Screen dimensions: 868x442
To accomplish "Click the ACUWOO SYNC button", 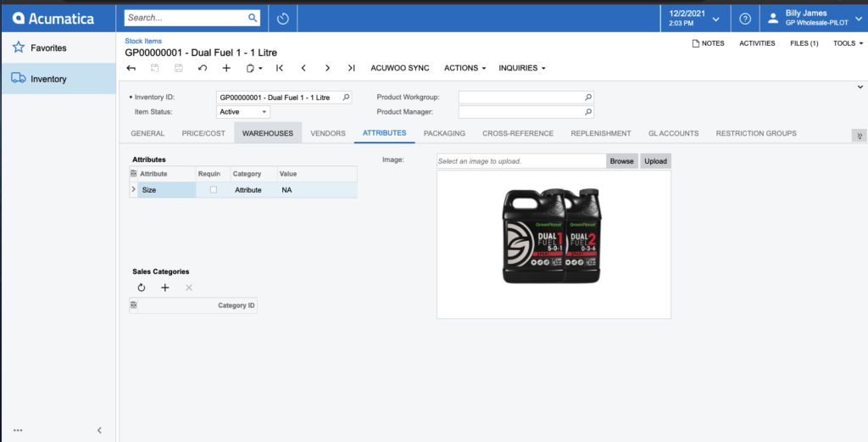I will tap(400, 68).
